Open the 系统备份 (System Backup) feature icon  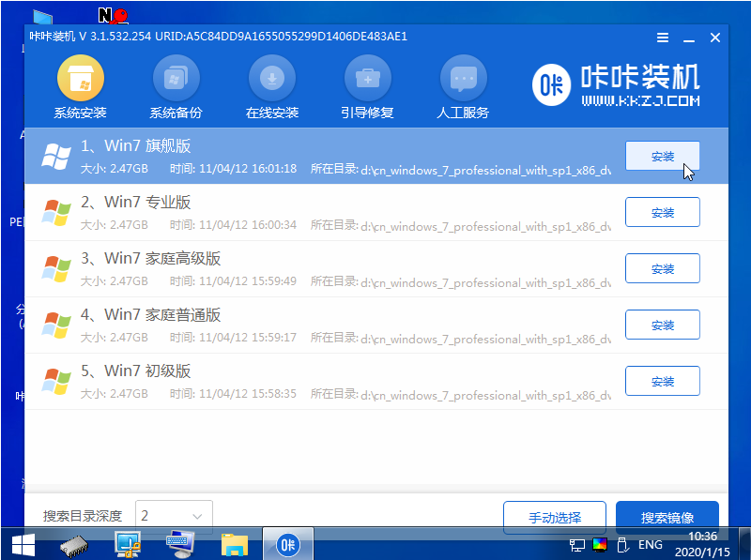176,85
